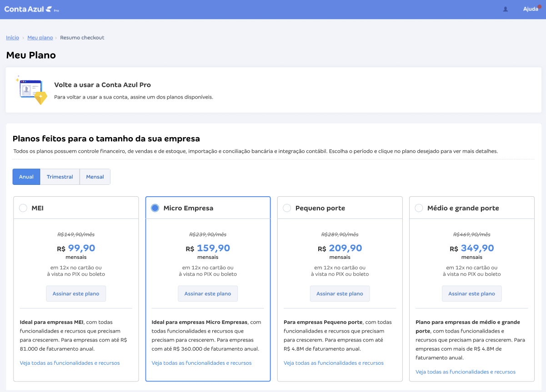Click Assinar este plano for Micro Empresa
The width and height of the screenshot is (546, 392).
click(x=208, y=293)
